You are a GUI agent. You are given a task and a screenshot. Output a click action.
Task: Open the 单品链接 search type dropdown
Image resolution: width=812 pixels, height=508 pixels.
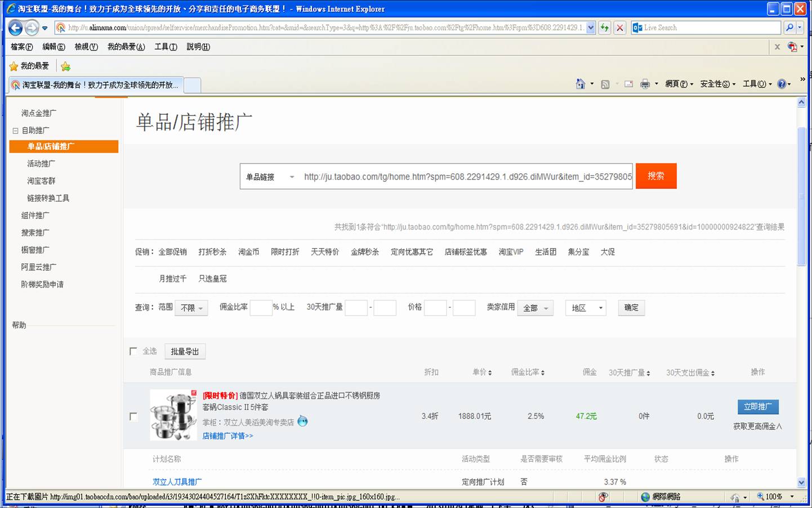pos(270,177)
